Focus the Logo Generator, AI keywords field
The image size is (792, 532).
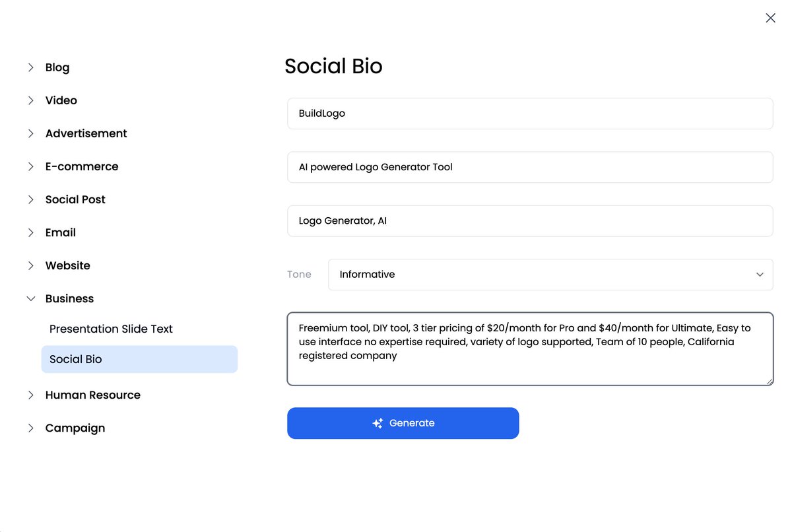[530, 220]
